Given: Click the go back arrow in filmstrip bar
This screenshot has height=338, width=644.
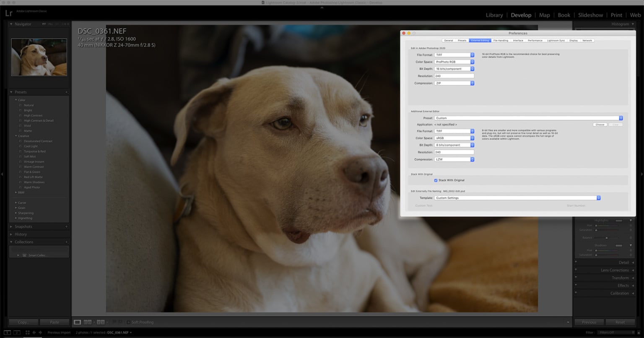Looking at the screenshot, I should pos(34,333).
